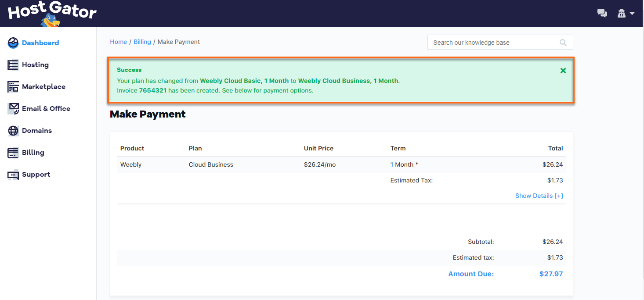Click the $27.97 amount due value
644x300 pixels.
coord(551,274)
